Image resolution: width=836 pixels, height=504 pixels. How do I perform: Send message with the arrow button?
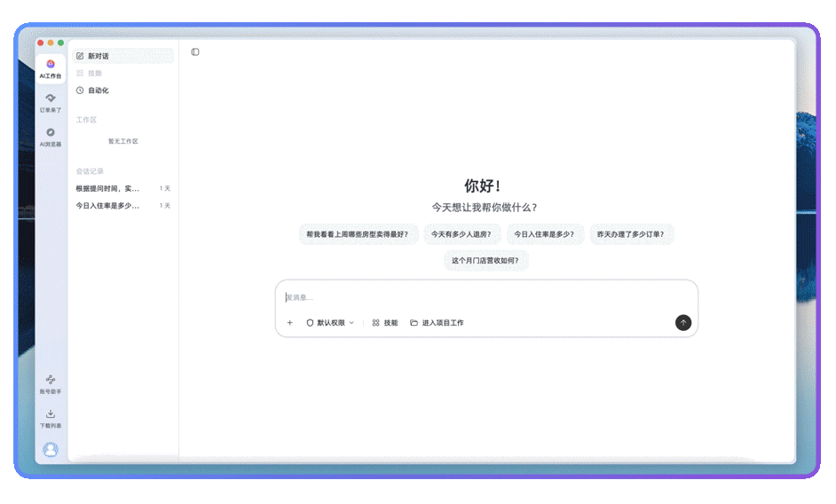pyautogui.click(x=683, y=323)
